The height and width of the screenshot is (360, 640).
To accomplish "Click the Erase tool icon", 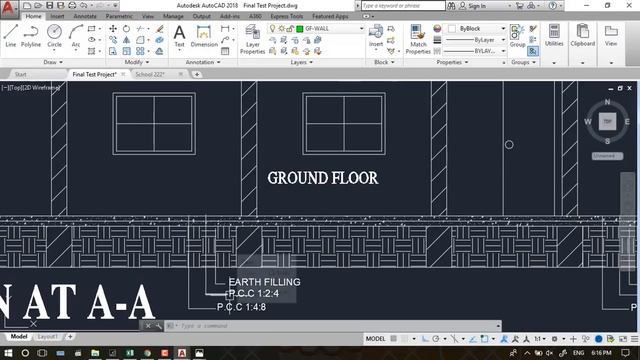I will point(160,29).
